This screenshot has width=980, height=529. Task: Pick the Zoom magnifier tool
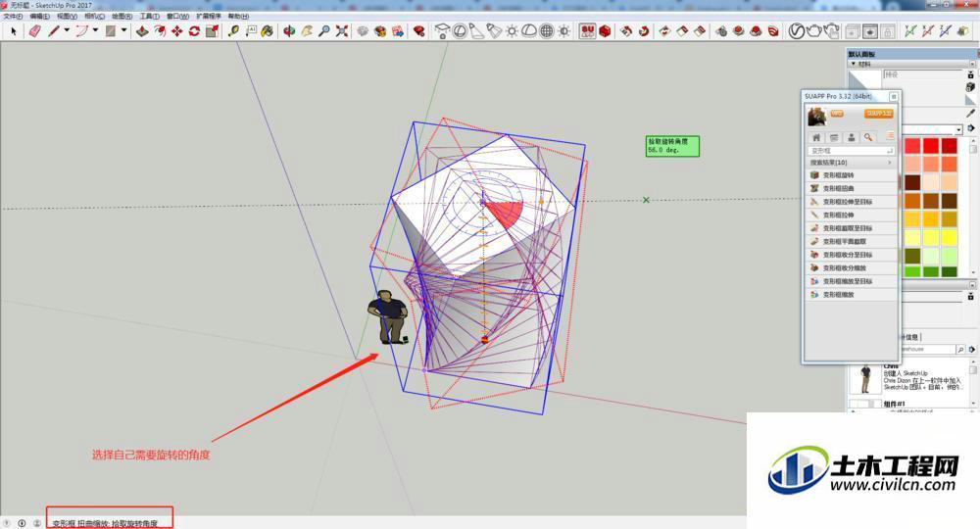(323, 31)
